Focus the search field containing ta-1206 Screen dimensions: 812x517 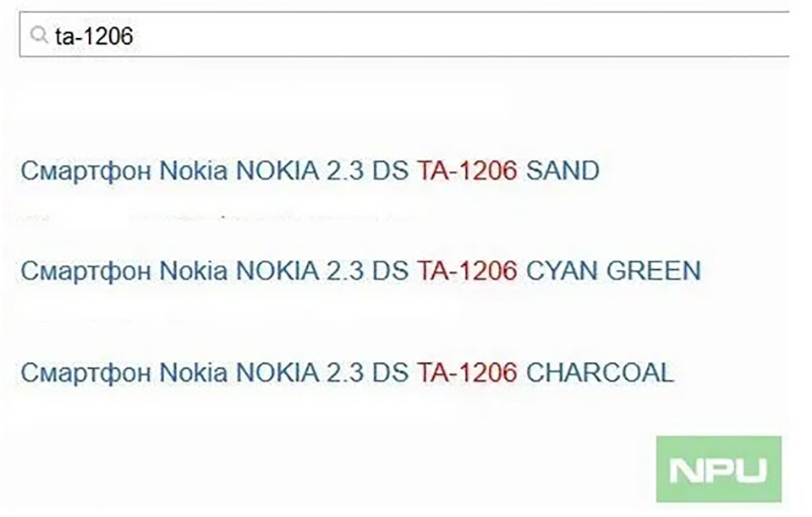[x=404, y=34]
